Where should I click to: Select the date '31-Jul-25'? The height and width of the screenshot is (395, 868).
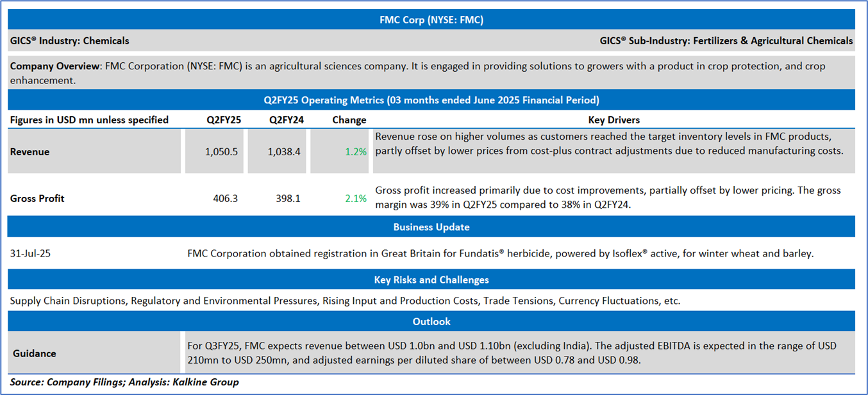click(30, 253)
